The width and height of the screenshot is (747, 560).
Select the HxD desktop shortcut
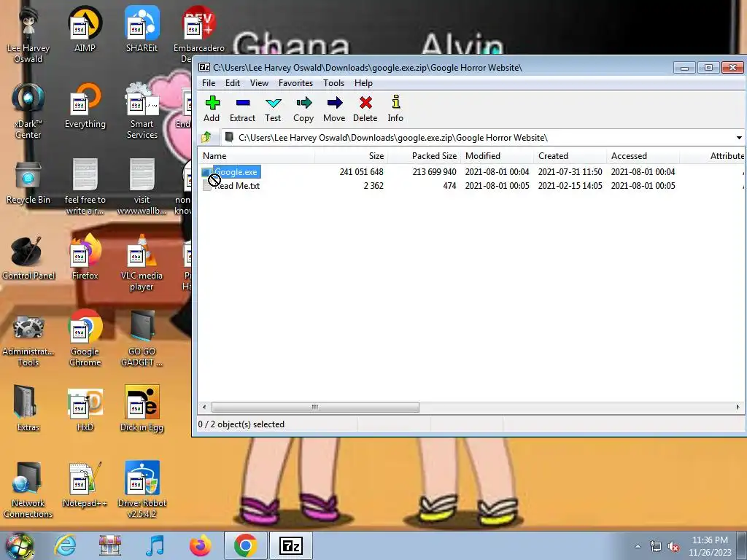pyautogui.click(x=85, y=408)
